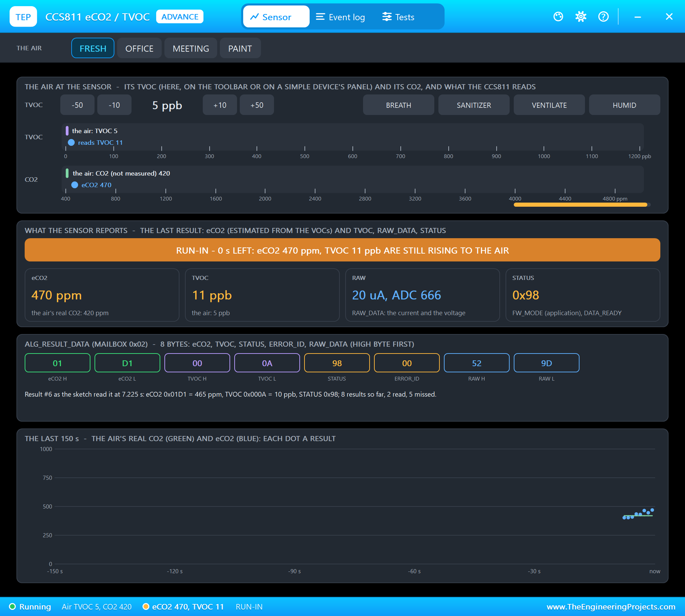685x616 pixels.
Task: Click the STATUS 0x98 card
Action: 583,295
